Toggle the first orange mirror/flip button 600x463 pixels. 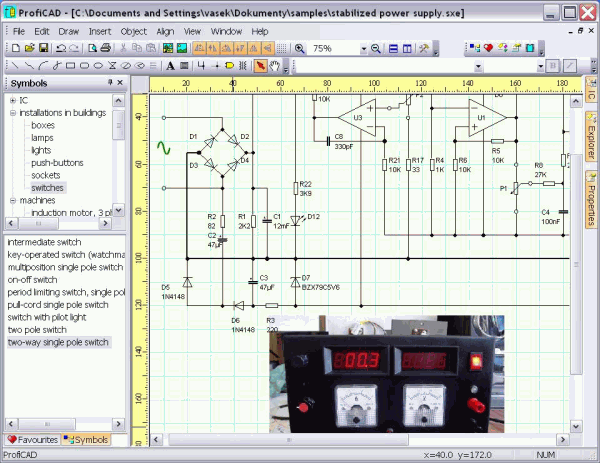(x=199, y=49)
